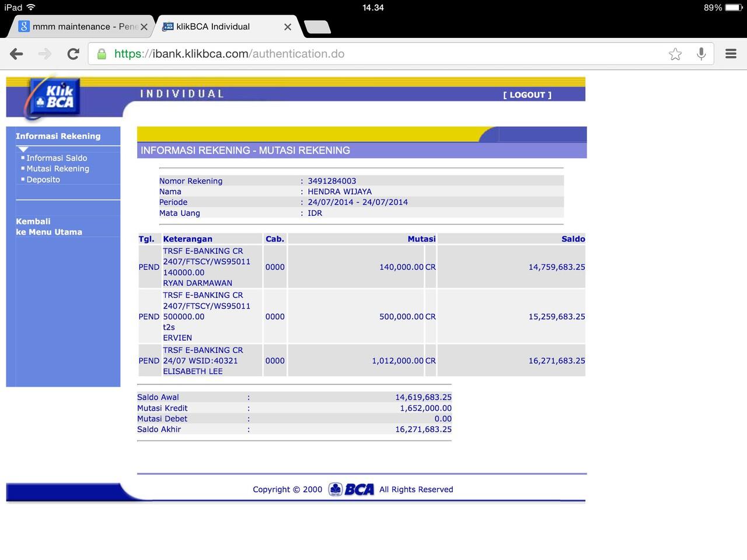
Task: Select account number 3491284003
Action: pos(331,181)
